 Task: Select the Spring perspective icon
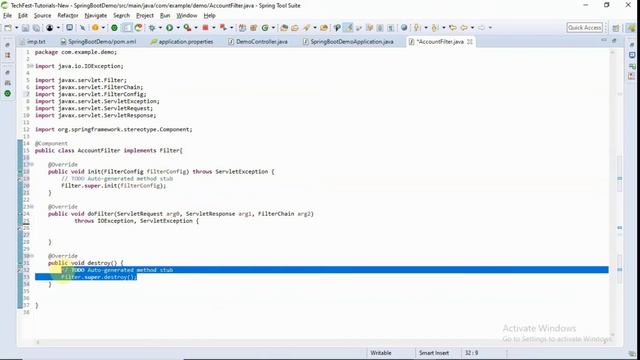tap(631, 28)
